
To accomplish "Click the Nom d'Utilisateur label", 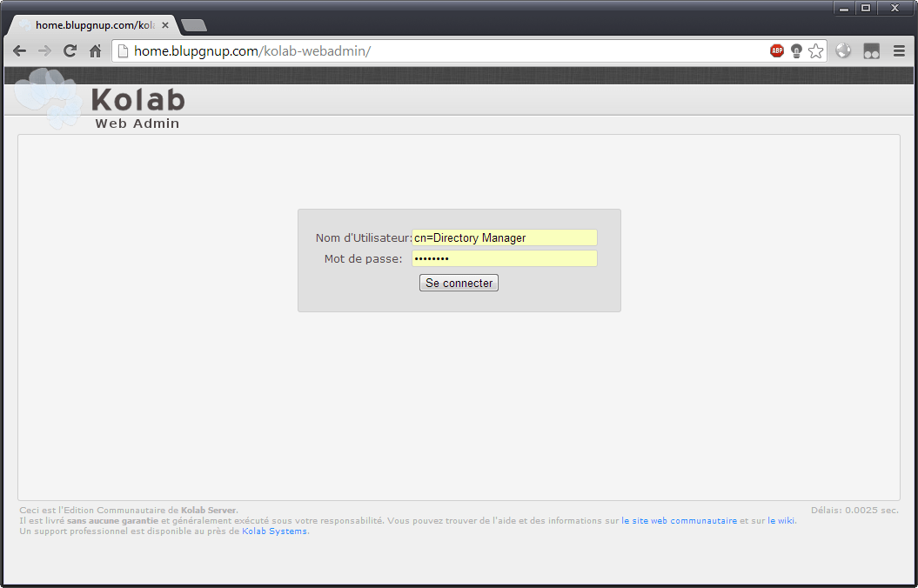I will pos(364,237).
